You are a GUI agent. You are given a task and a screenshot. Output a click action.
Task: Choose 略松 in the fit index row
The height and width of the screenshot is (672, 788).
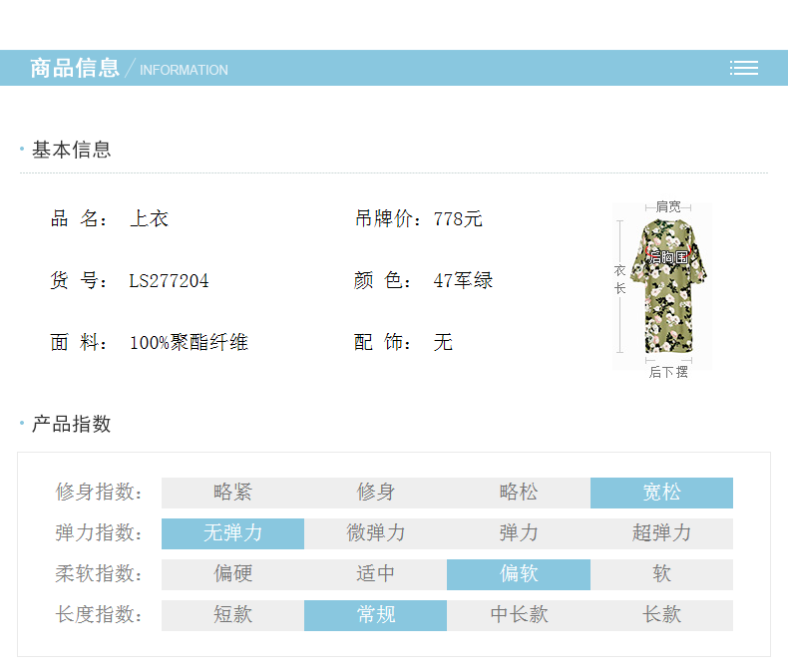click(x=519, y=493)
